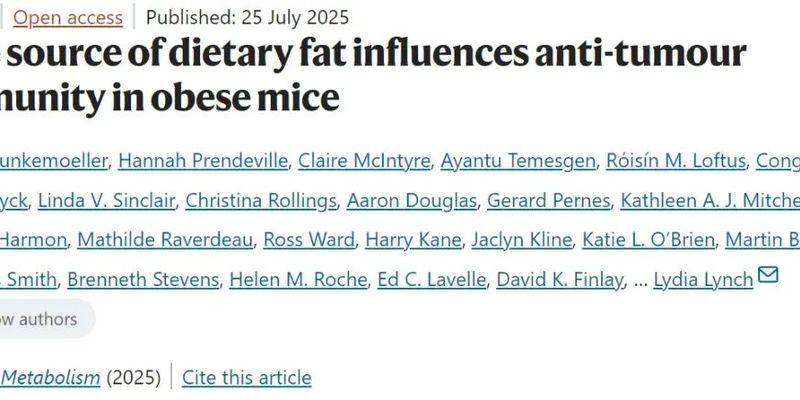Open Aaron Douglas author info
The image size is (800, 400).
[411, 200]
